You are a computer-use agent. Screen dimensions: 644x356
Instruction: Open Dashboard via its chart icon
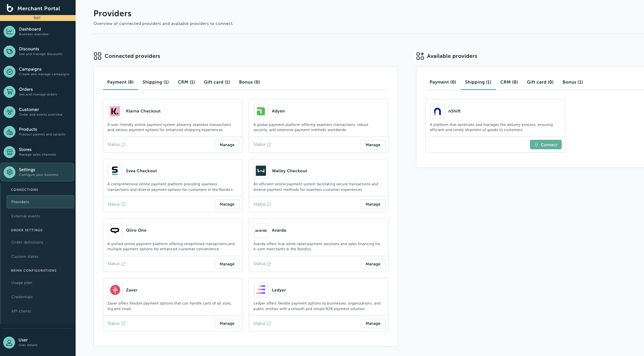9,31
